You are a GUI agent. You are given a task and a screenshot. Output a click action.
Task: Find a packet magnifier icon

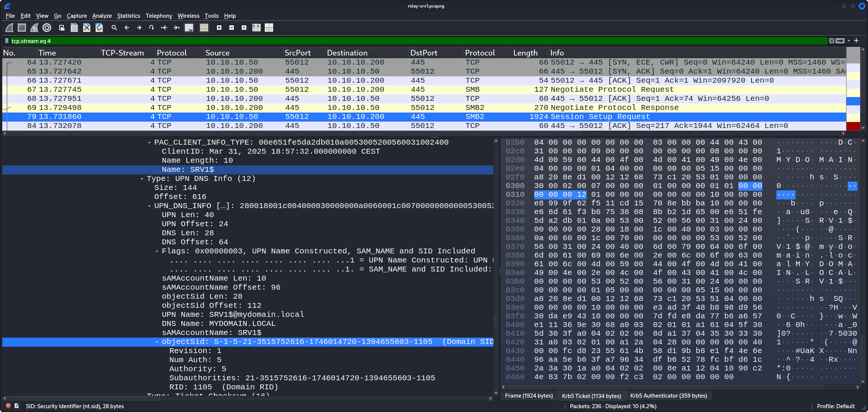114,28
